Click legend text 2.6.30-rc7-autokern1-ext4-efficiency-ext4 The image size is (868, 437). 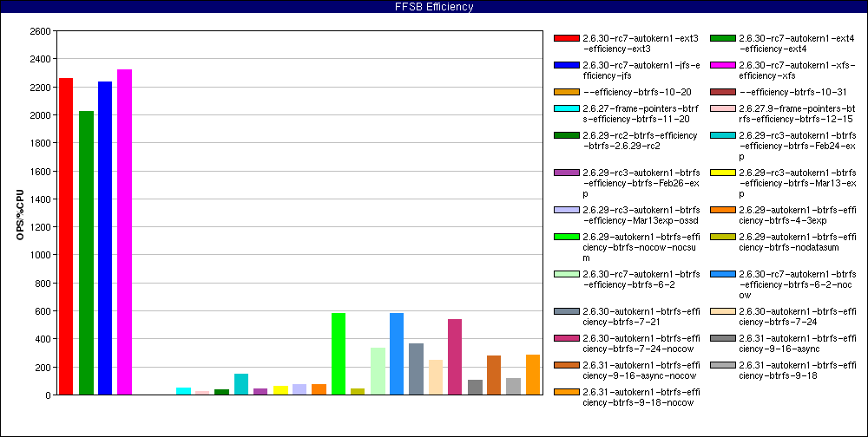797,43
